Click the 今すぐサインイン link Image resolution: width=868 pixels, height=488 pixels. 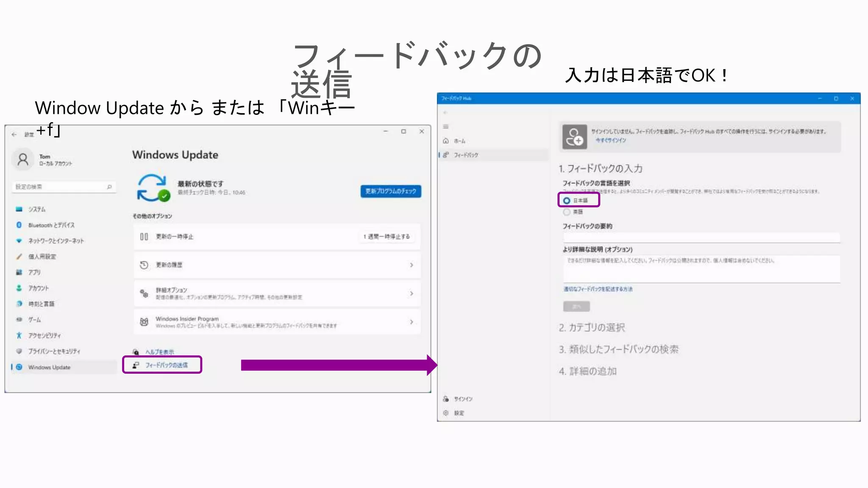611,140
